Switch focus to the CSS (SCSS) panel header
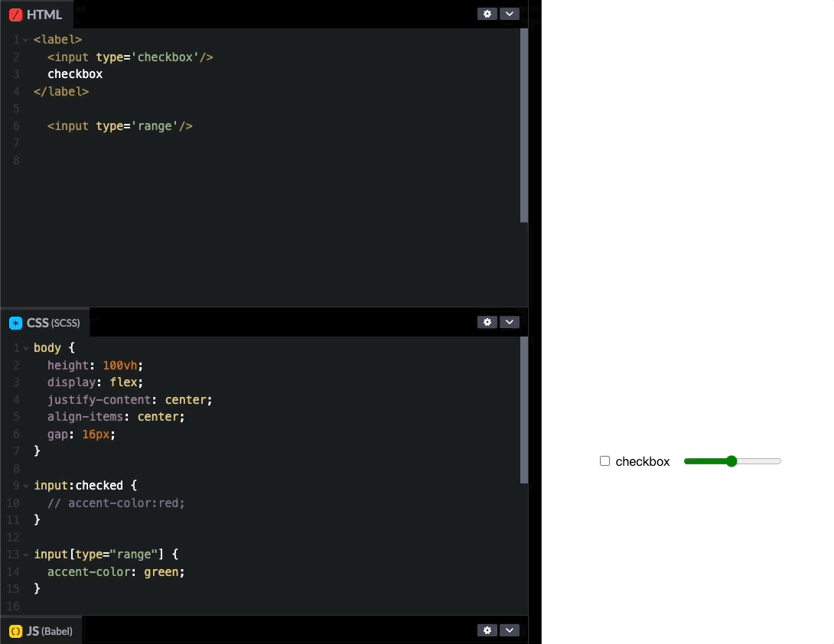This screenshot has height=644, width=834. click(x=54, y=323)
